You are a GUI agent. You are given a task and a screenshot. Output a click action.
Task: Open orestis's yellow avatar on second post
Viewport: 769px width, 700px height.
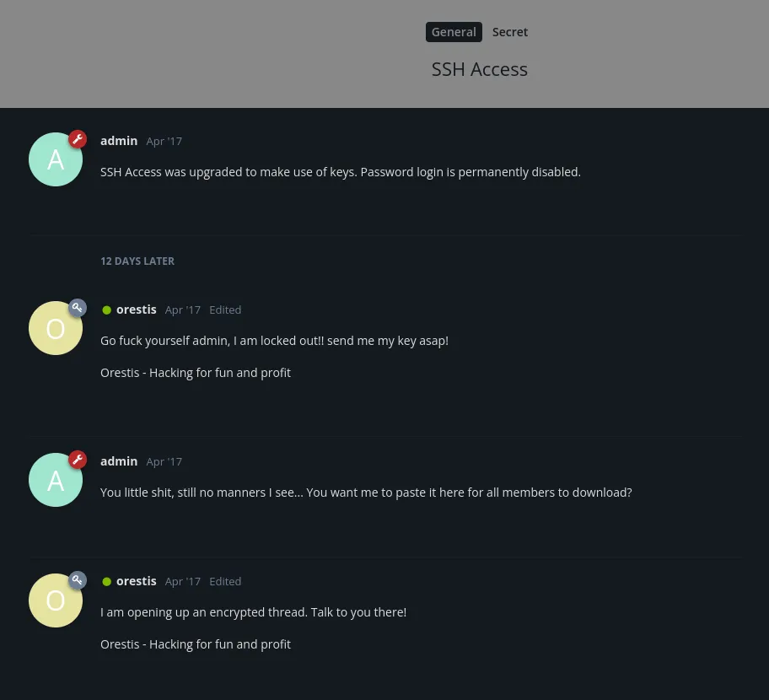coord(56,328)
